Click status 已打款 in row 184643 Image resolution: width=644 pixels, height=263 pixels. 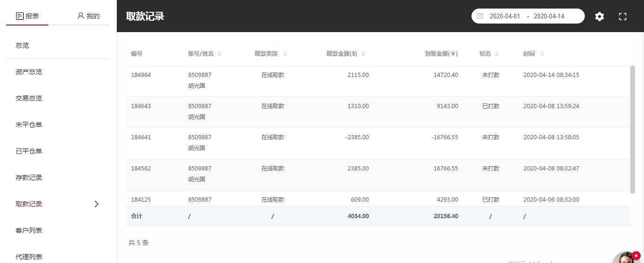pos(491,106)
